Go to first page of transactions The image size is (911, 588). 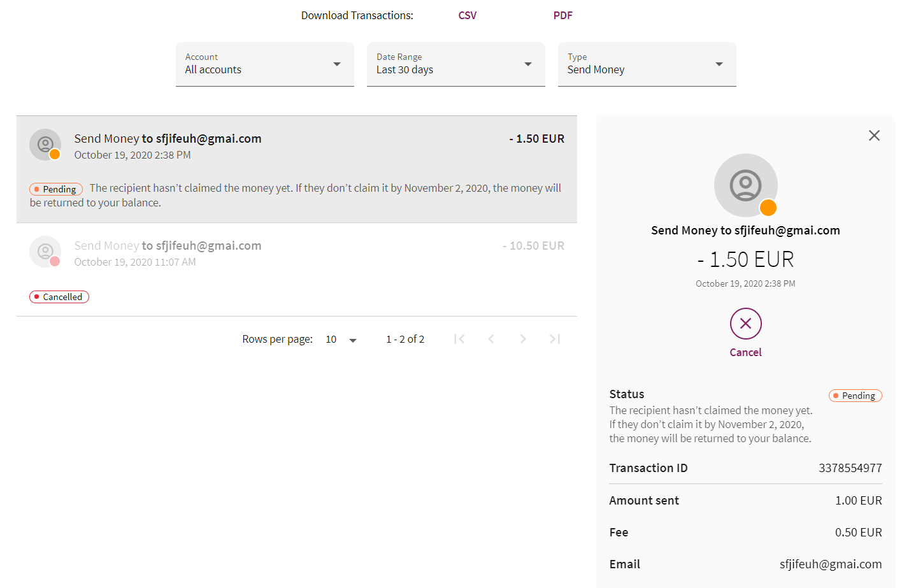(459, 339)
